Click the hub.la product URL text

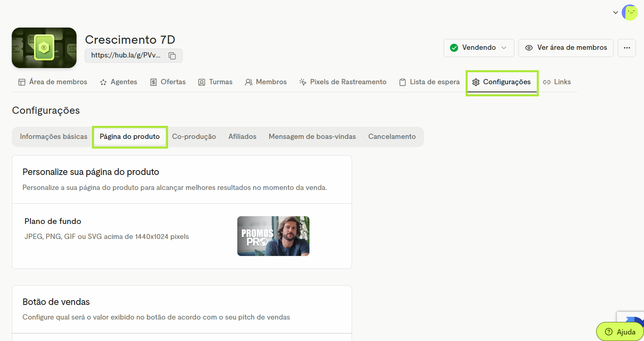coord(126,55)
